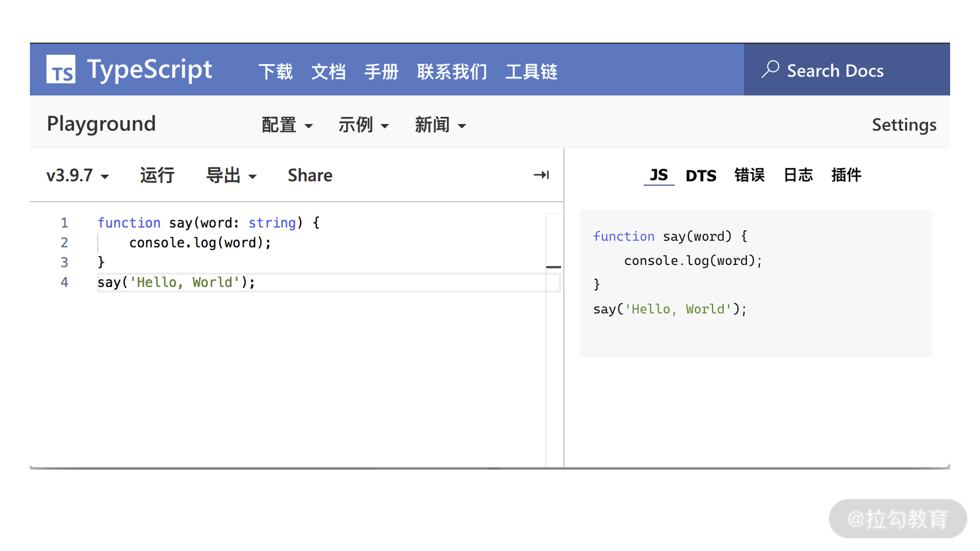
Task: Switch to the 插件 tab
Action: click(846, 175)
